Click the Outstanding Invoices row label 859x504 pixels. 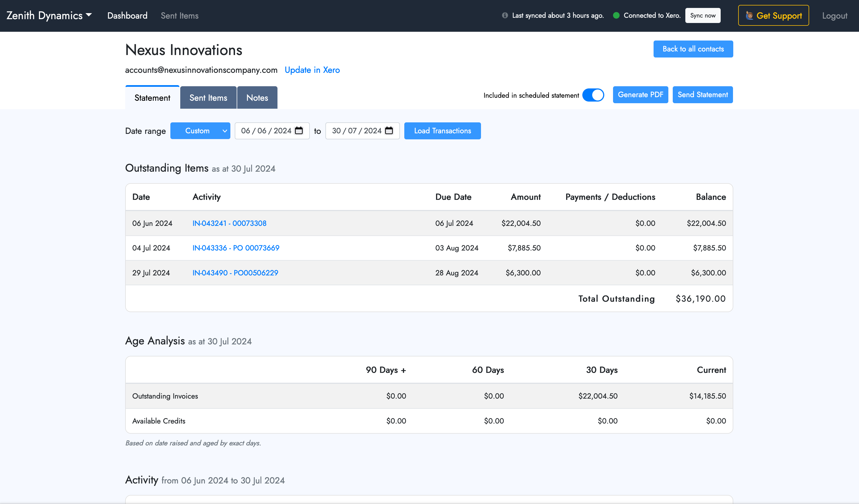tap(165, 396)
